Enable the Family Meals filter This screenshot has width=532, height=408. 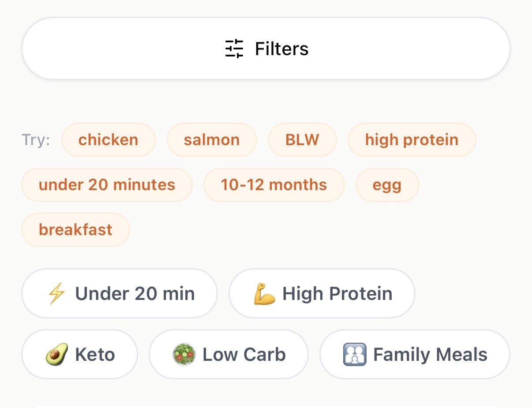click(x=415, y=354)
